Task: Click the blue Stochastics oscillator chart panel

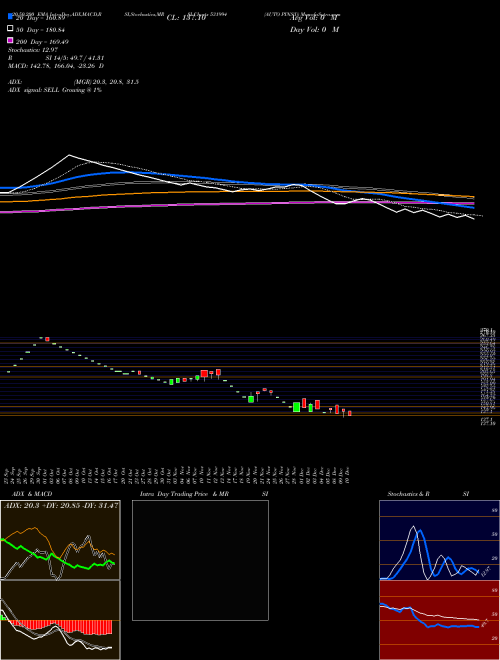Action: click(x=439, y=540)
